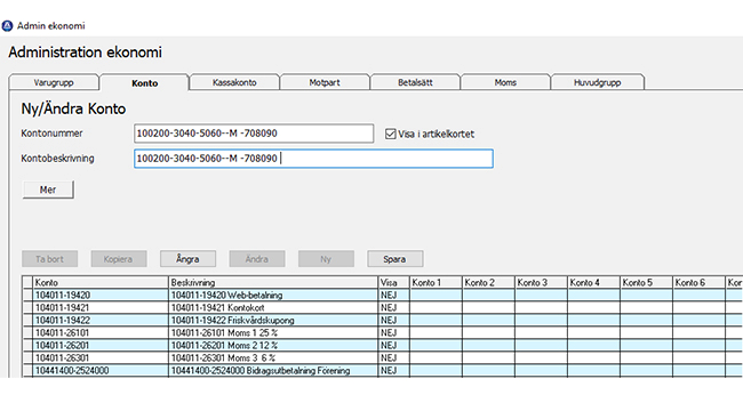Click the Visa column header
This screenshot has width=743, height=395.
[x=394, y=282]
